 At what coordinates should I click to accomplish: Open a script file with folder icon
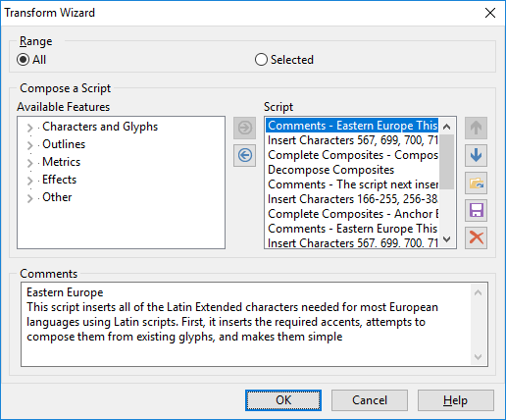pyautogui.click(x=476, y=183)
